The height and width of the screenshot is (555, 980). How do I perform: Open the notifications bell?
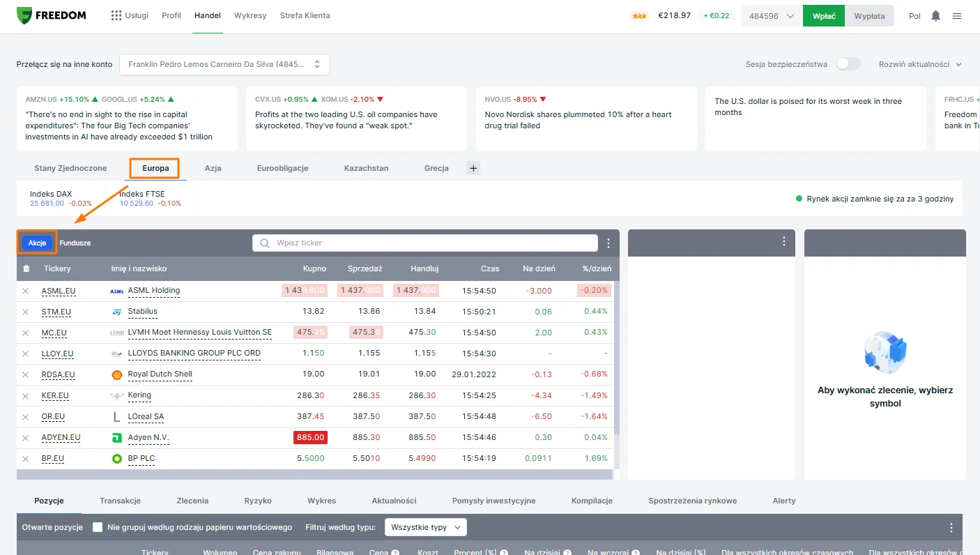tap(935, 15)
